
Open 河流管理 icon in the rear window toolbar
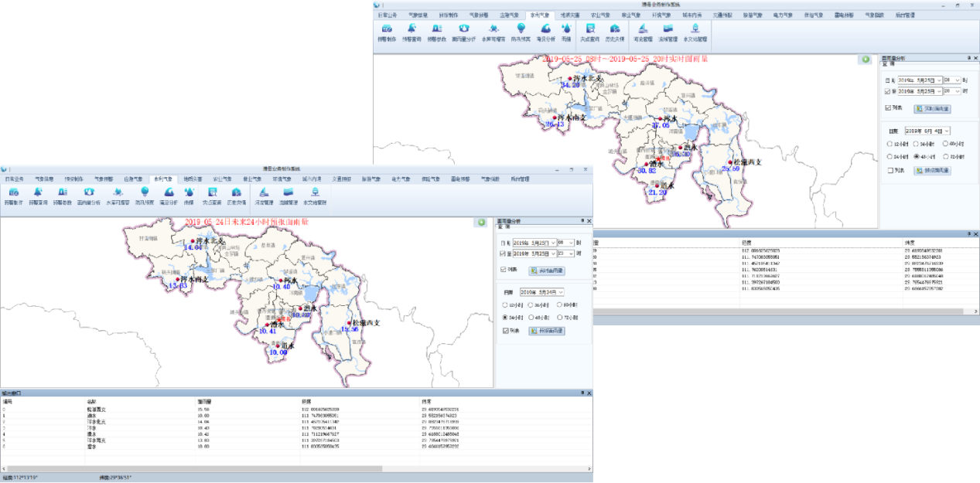643,32
